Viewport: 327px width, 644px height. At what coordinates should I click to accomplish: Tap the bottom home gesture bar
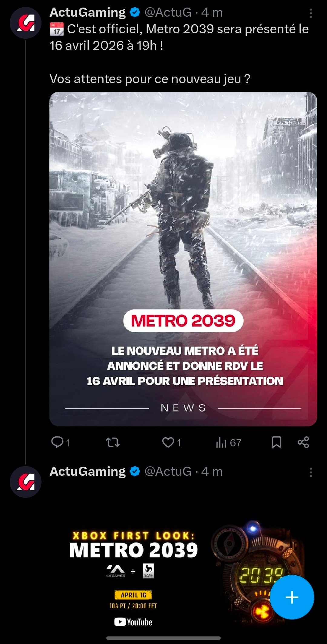tap(163, 638)
